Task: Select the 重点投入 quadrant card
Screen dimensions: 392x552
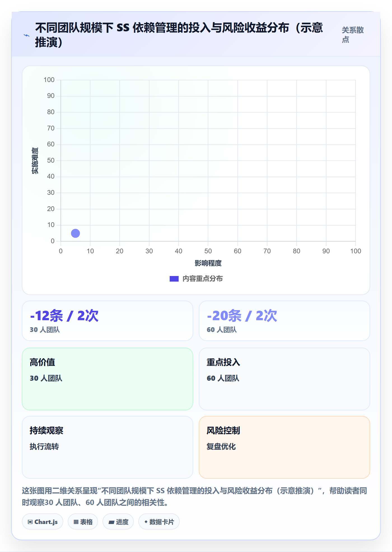Action: coord(284,379)
